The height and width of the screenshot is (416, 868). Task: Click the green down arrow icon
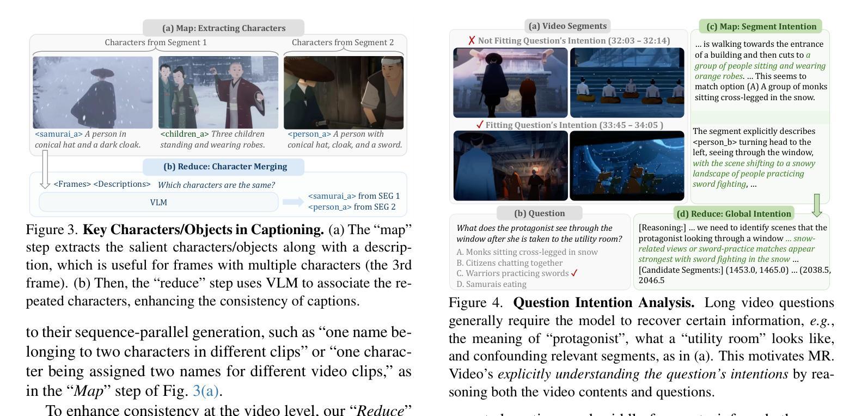click(x=816, y=205)
